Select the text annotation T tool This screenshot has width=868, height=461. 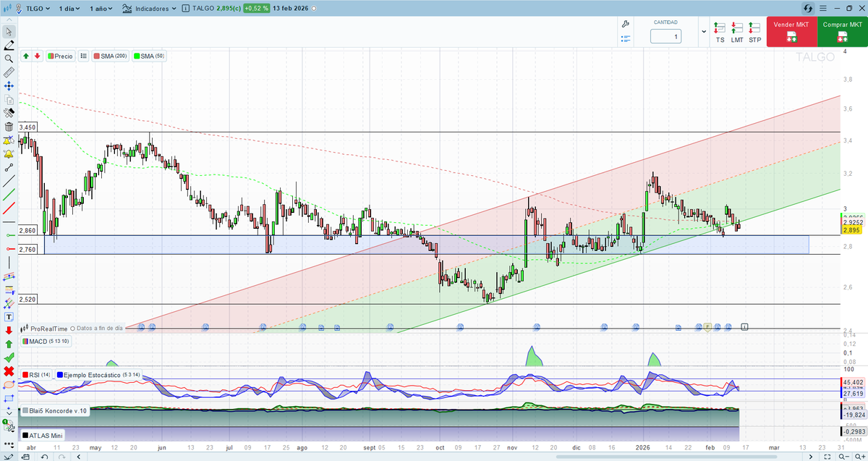click(9, 316)
